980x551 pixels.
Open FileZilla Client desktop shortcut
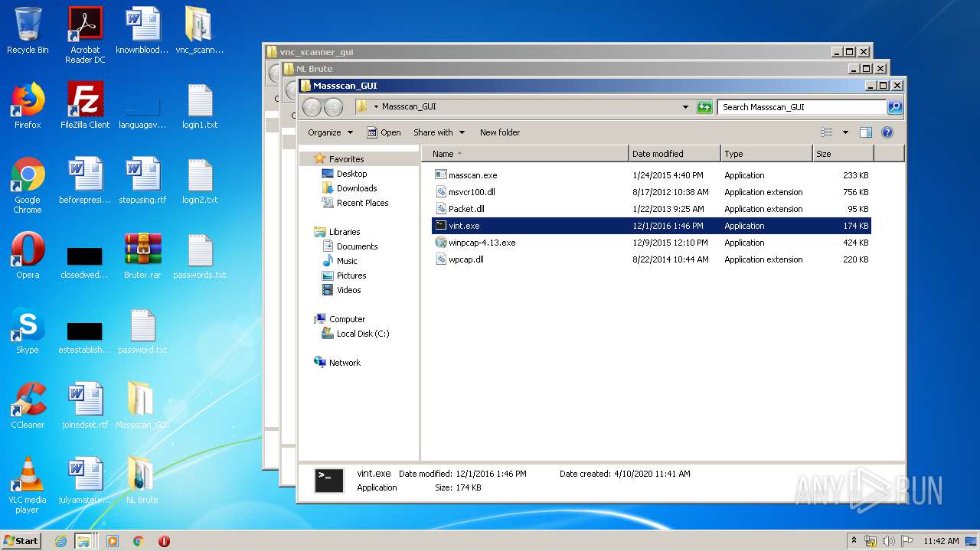(85, 106)
